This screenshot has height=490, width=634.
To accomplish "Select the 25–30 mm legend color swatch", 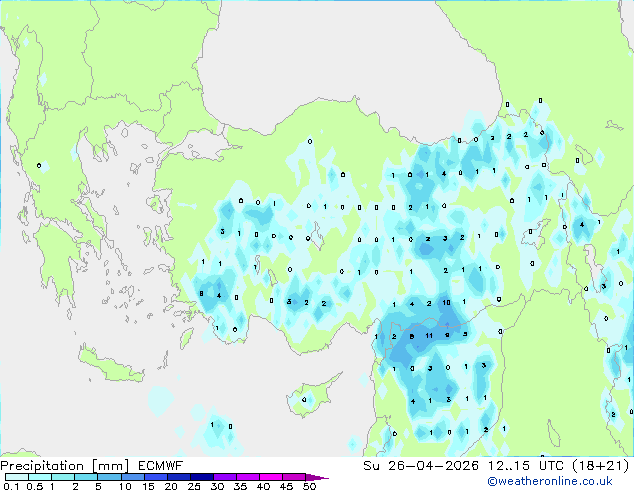I will point(201,477).
